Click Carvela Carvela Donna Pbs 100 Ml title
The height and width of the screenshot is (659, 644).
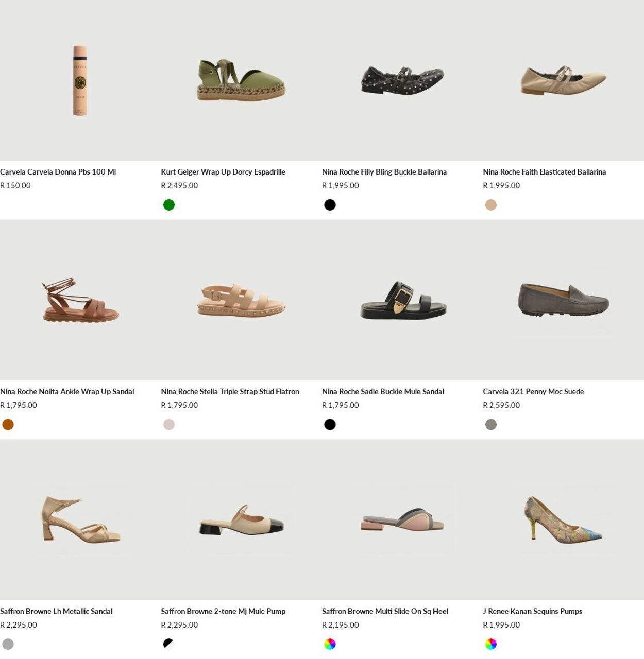58,172
